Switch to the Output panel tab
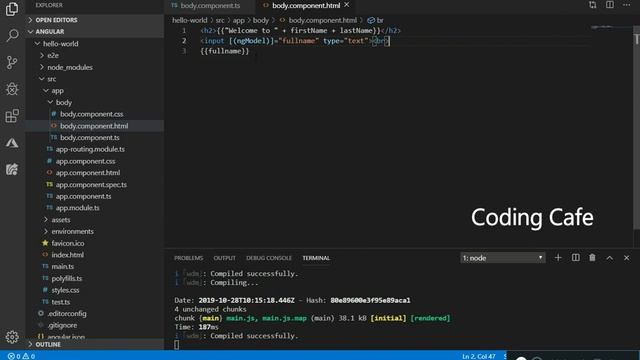Screen dimensions: 640x360 [224, 258]
